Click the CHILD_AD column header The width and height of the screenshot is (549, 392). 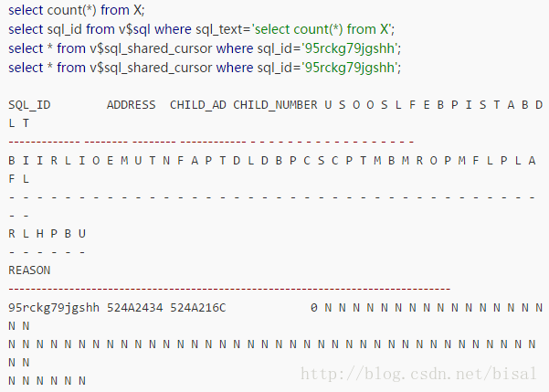coord(198,104)
